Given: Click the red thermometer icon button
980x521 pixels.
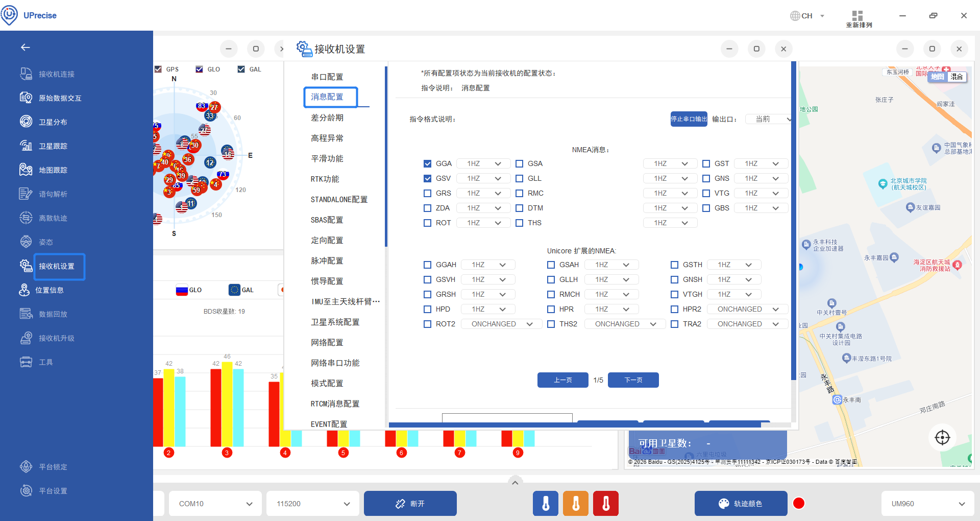Looking at the screenshot, I should click(606, 504).
